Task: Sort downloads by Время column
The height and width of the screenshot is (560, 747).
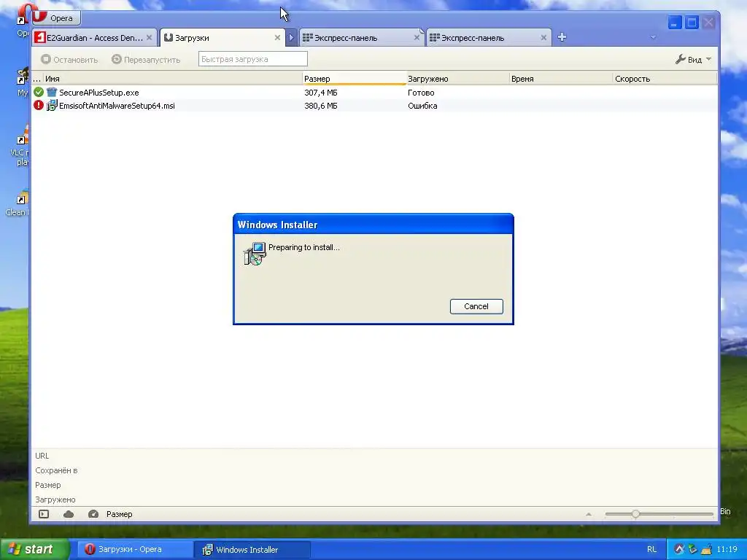Action: (561, 79)
